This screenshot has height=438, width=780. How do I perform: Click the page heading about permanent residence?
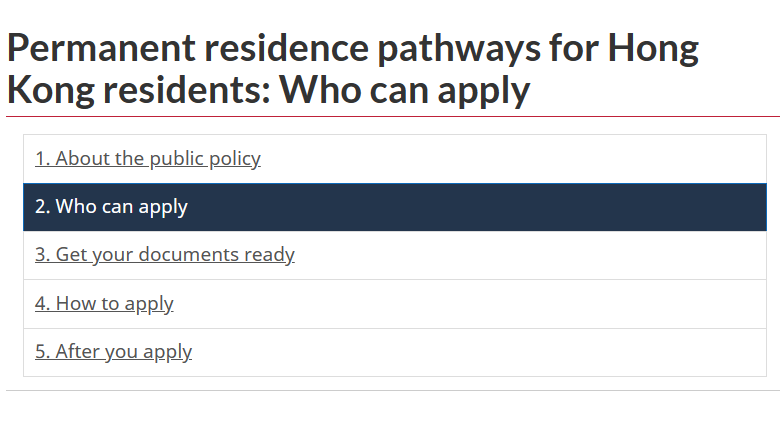click(x=352, y=69)
